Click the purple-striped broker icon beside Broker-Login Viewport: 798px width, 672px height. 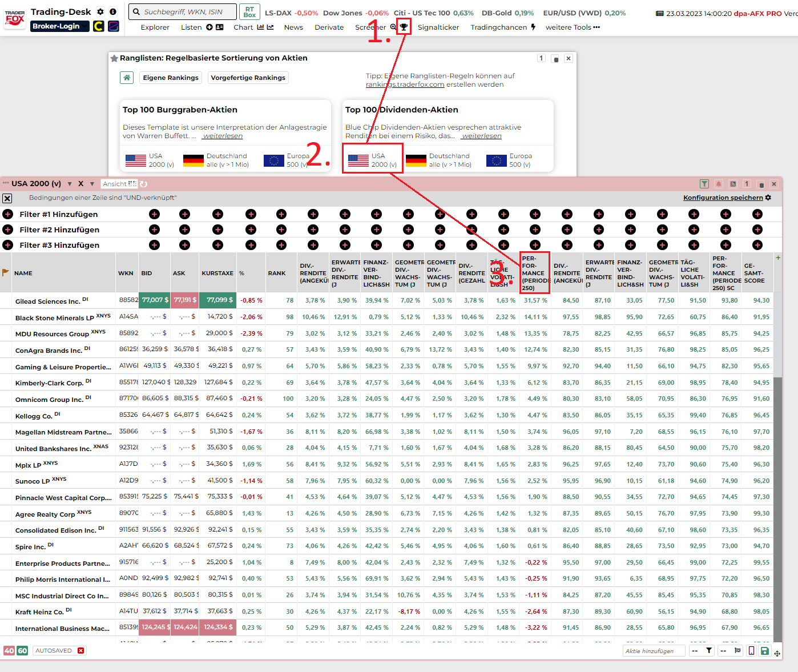coord(114,26)
